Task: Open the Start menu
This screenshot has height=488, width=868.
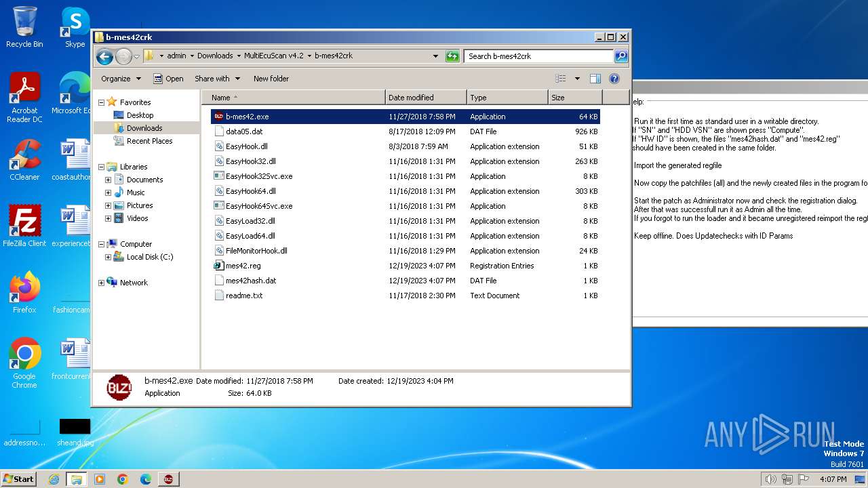Action: pos(19,479)
